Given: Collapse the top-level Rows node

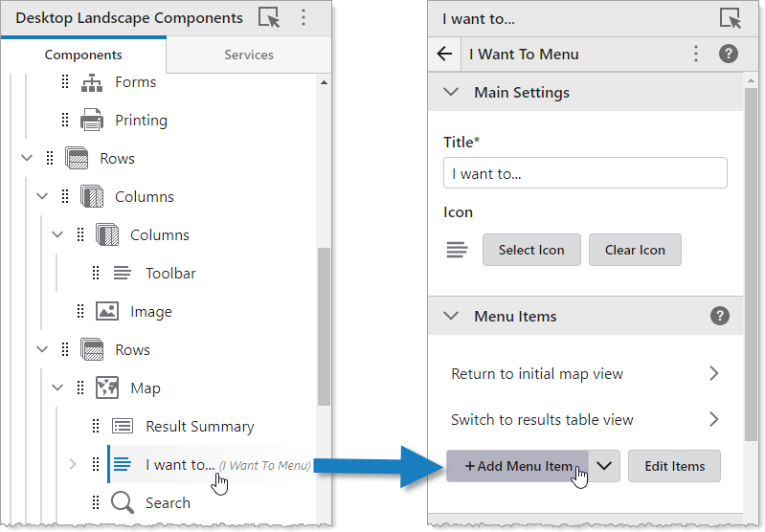Looking at the screenshot, I should [x=27, y=158].
